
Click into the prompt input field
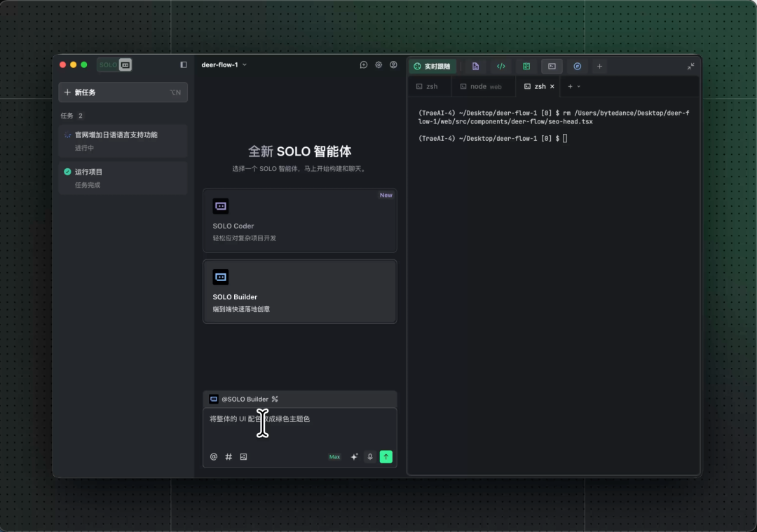(x=300, y=428)
